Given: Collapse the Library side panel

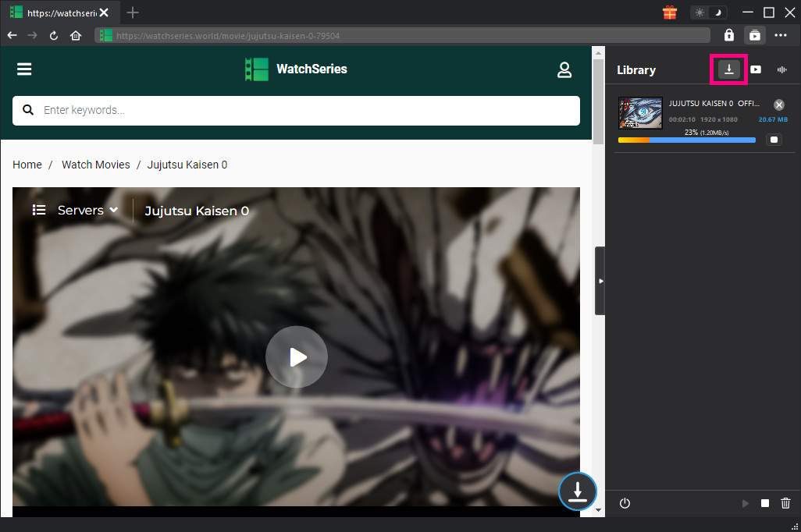Looking at the screenshot, I should coord(600,280).
